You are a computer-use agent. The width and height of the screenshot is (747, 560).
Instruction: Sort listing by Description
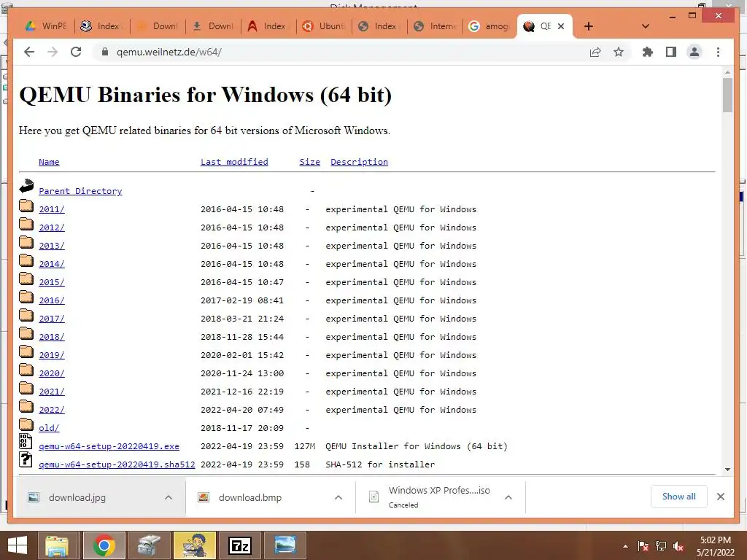click(359, 162)
